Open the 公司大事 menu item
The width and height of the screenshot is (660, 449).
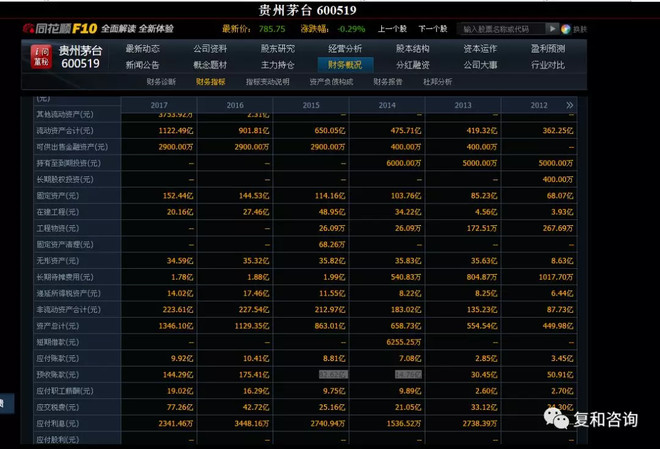(x=480, y=65)
